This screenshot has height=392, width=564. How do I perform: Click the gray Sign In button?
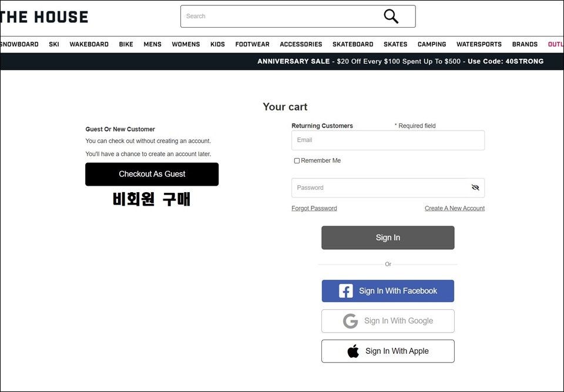tap(388, 237)
